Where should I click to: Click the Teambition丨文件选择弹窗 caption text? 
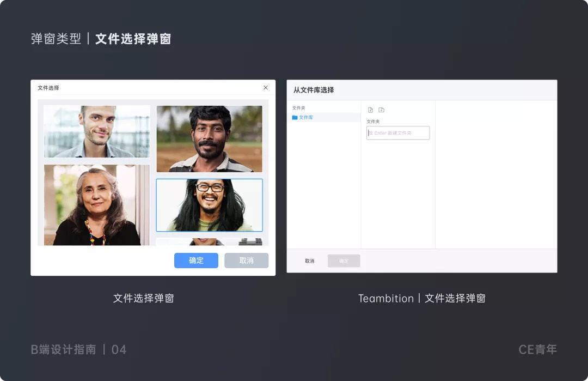click(421, 298)
